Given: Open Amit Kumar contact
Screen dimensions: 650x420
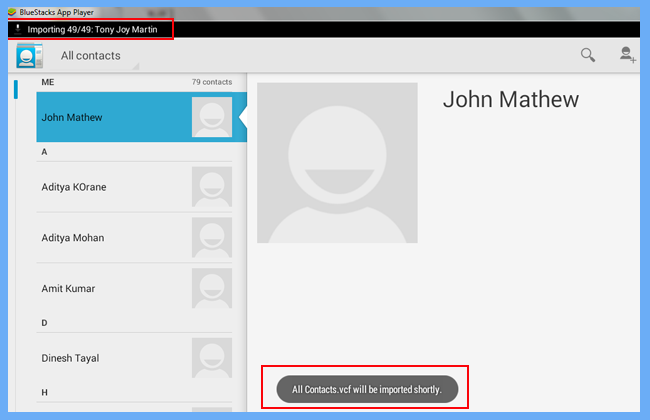Looking at the screenshot, I should pos(134,288).
